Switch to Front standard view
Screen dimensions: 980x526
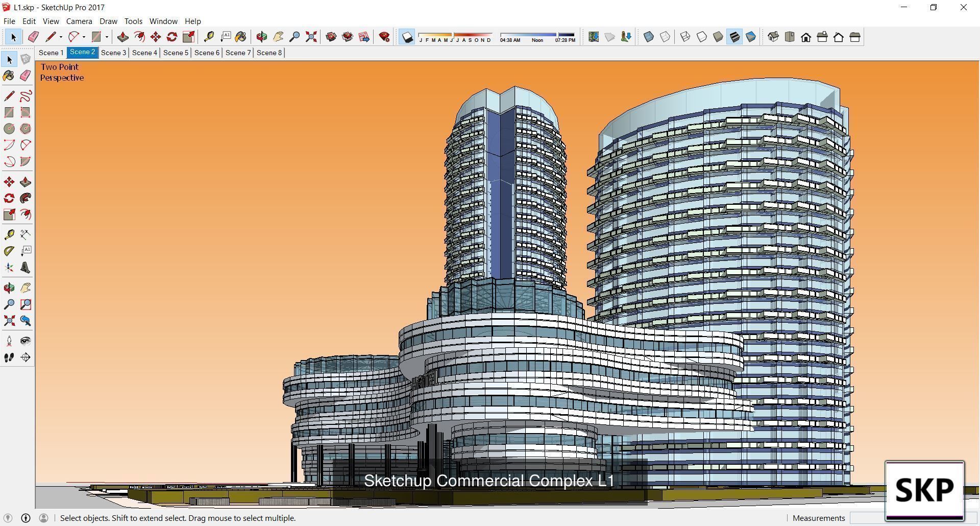coord(806,37)
